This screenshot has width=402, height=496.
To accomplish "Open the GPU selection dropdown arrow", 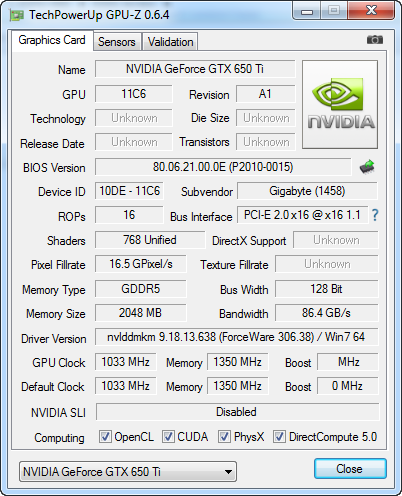I will click(228, 472).
